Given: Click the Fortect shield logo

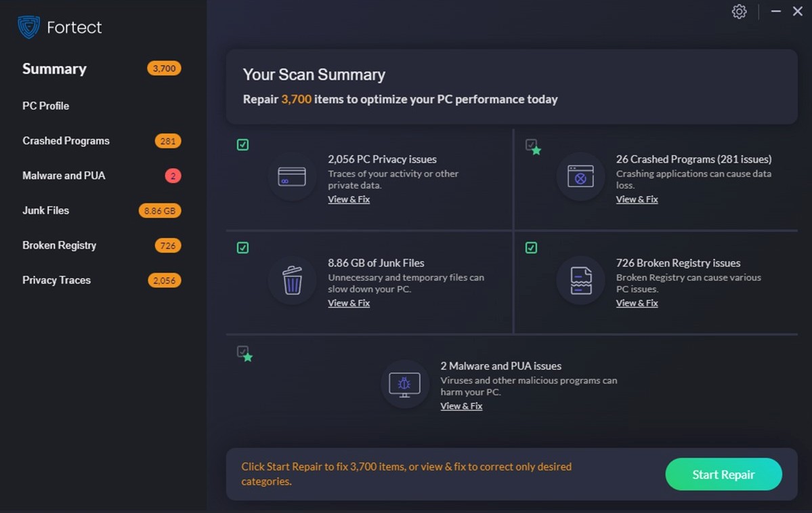Looking at the screenshot, I should point(28,27).
